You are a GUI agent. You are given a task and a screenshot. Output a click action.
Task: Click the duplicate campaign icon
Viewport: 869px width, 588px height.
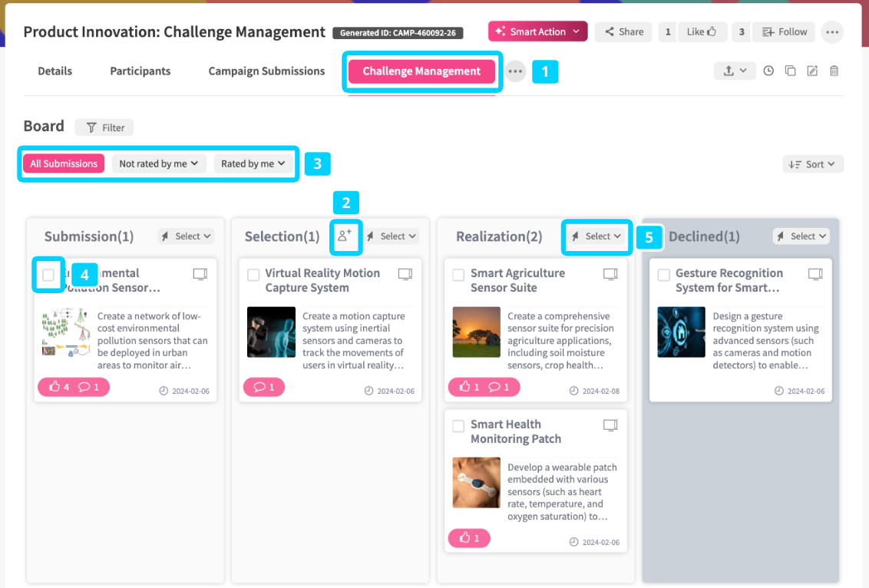click(790, 71)
